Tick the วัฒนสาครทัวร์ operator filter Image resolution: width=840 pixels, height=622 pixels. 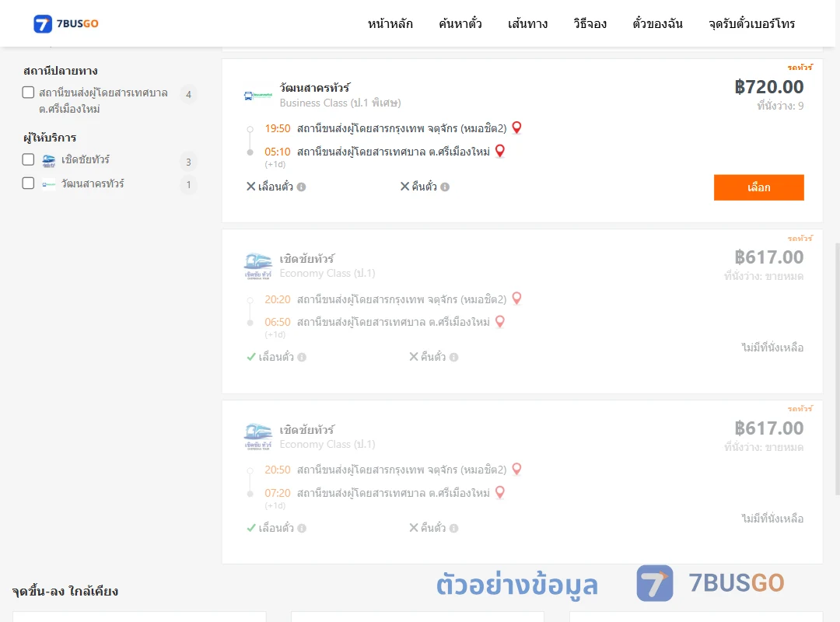[x=29, y=183]
